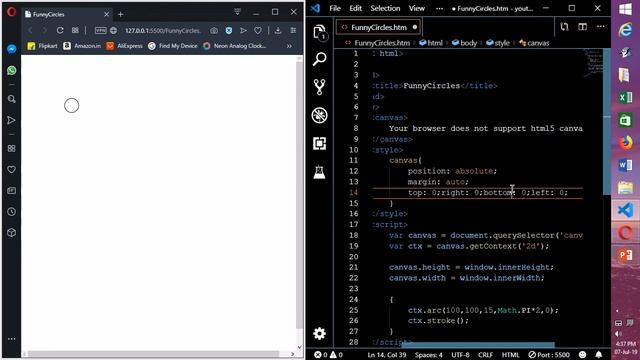Screen dimensions: 640x360
Task: Open the View menu
Action: pyautogui.click(x=417, y=8)
